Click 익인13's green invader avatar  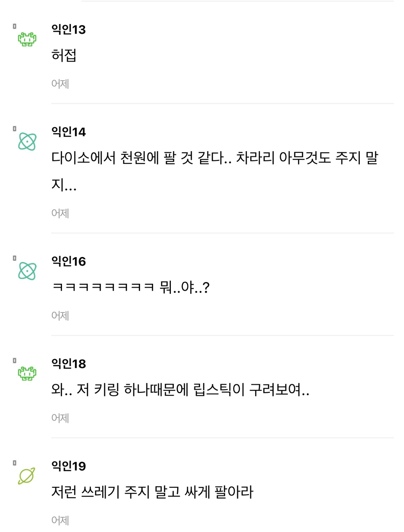pyautogui.click(x=27, y=39)
